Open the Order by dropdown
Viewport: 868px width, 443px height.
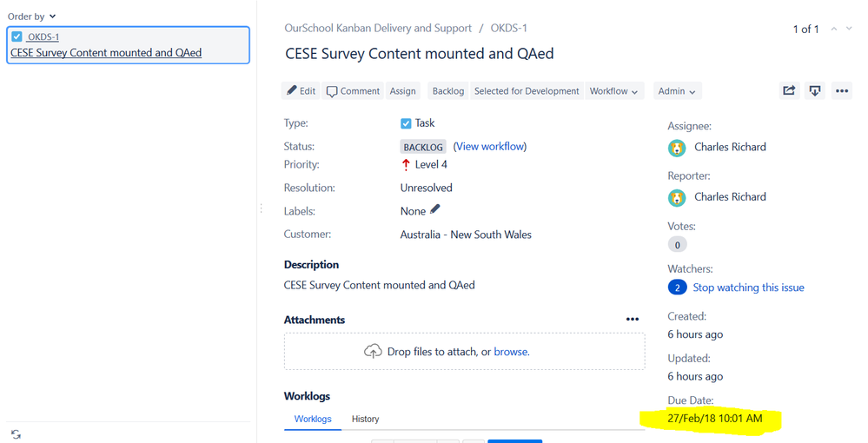pos(31,17)
